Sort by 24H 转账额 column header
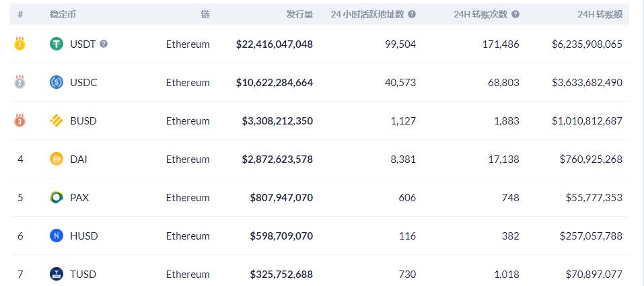Screen dimensions: 644x286 tap(600, 13)
